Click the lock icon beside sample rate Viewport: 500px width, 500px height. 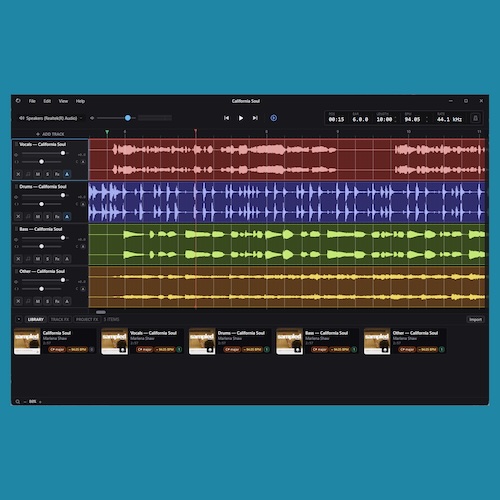pos(476,118)
